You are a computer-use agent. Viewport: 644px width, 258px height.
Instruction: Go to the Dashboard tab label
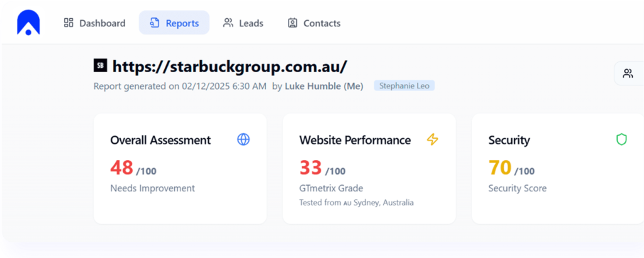click(102, 23)
